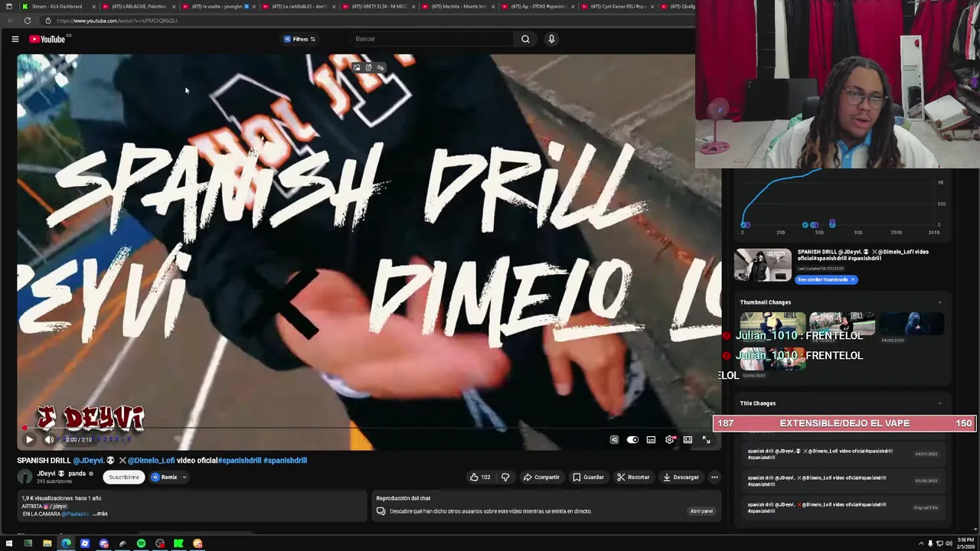Save video with Guardar button
Viewport: 980px width, 551px height.
[x=588, y=477]
